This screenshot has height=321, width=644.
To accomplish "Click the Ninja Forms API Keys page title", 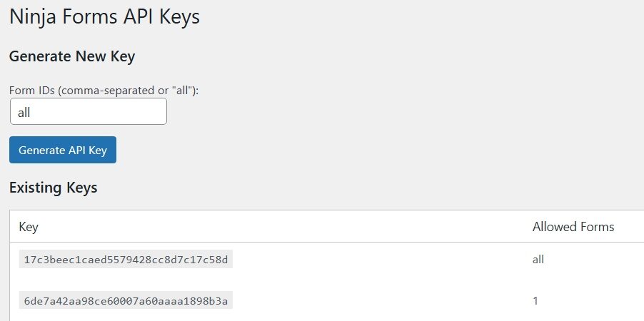I will tap(104, 16).
